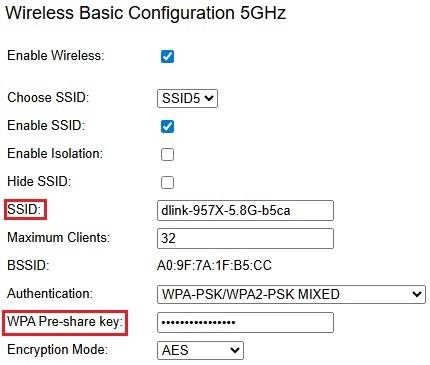Click the chevron on the SSID5 selector

tap(209, 98)
